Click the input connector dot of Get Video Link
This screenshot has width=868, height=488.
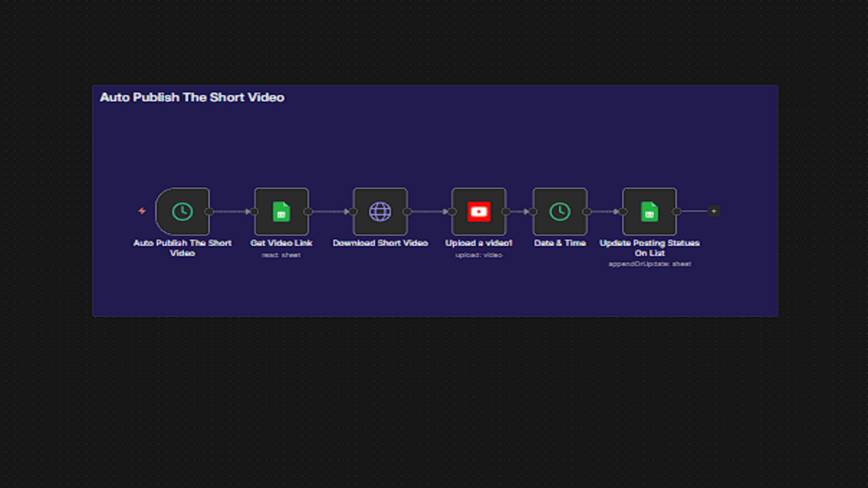click(x=253, y=211)
